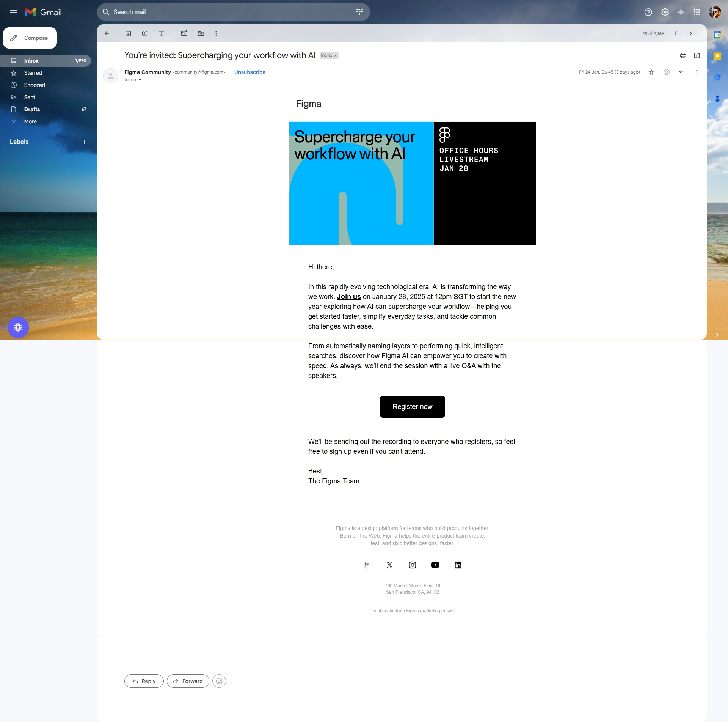Viewport: 728px width, 722px height.
Task: Open Google Tasks side panel
Action: pos(717,77)
